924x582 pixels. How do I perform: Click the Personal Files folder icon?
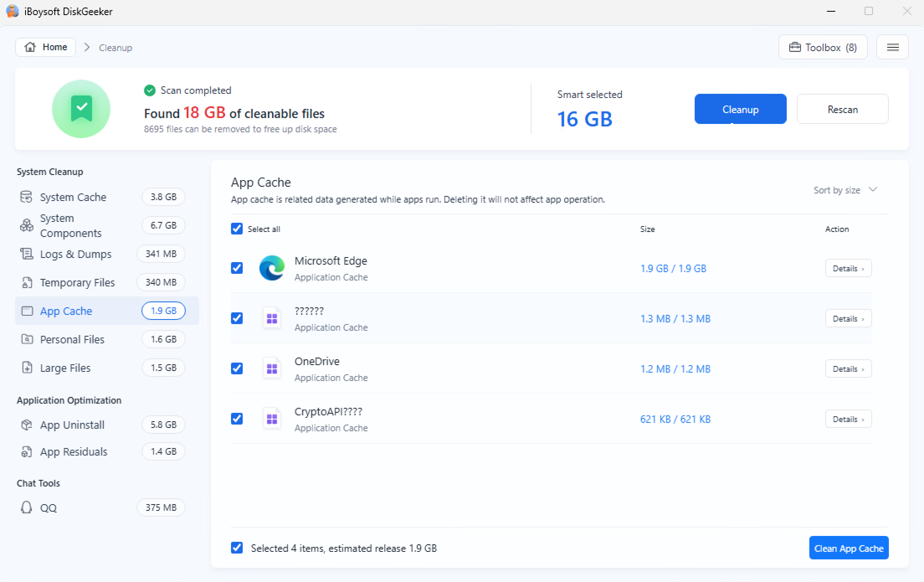click(x=27, y=339)
